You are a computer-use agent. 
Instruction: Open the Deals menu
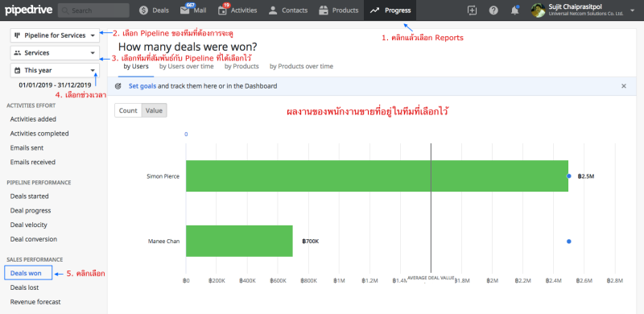pos(154,10)
